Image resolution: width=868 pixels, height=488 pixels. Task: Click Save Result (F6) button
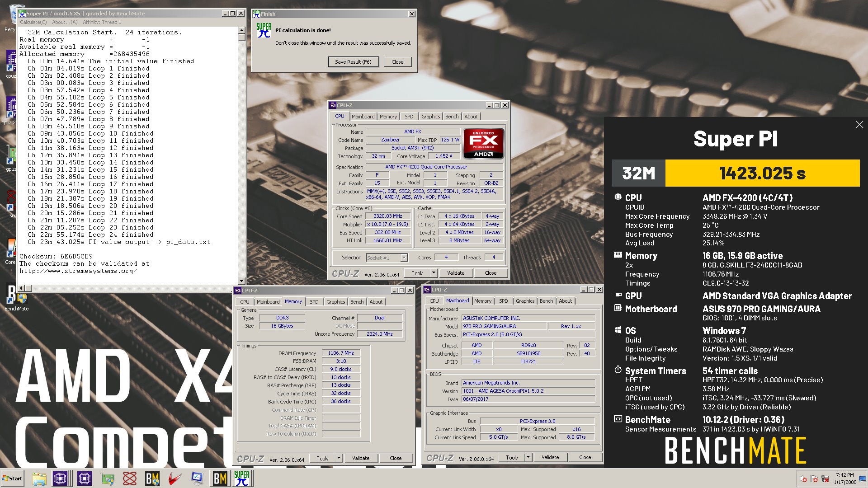point(353,62)
